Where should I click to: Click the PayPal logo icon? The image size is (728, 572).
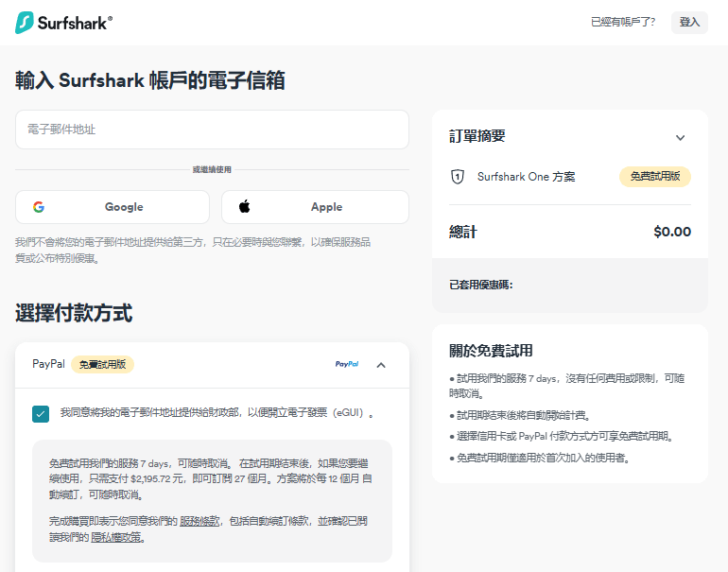(x=347, y=364)
